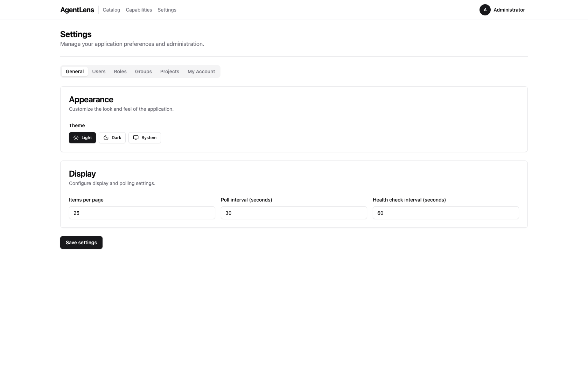Switch to the Users tab
Viewport: 588px width, 368px height.
pyautogui.click(x=98, y=71)
